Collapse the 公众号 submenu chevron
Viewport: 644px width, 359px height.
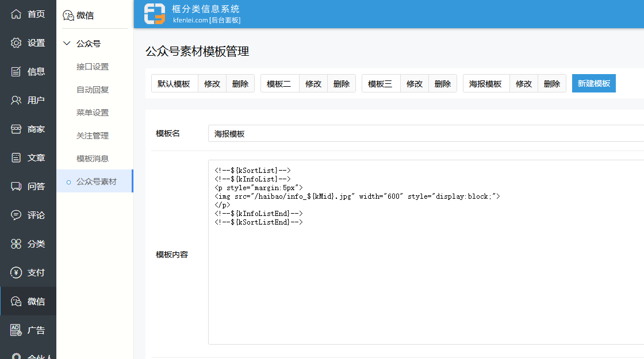[67, 44]
